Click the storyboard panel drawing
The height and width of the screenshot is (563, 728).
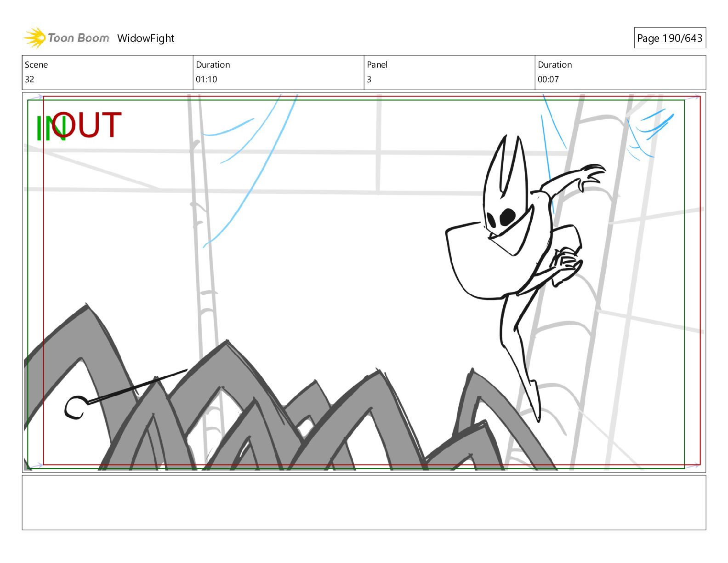[364, 282]
